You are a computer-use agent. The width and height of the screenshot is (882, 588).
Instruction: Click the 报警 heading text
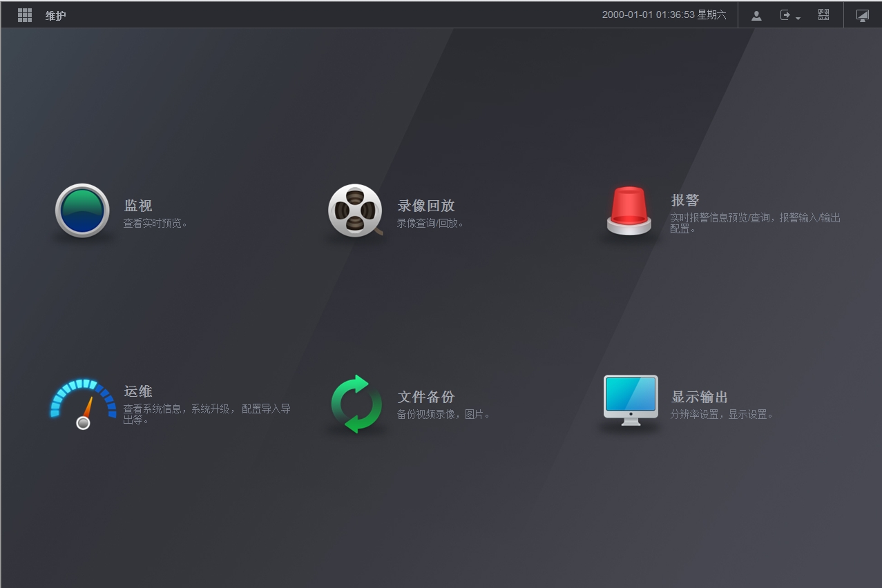point(685,200)
